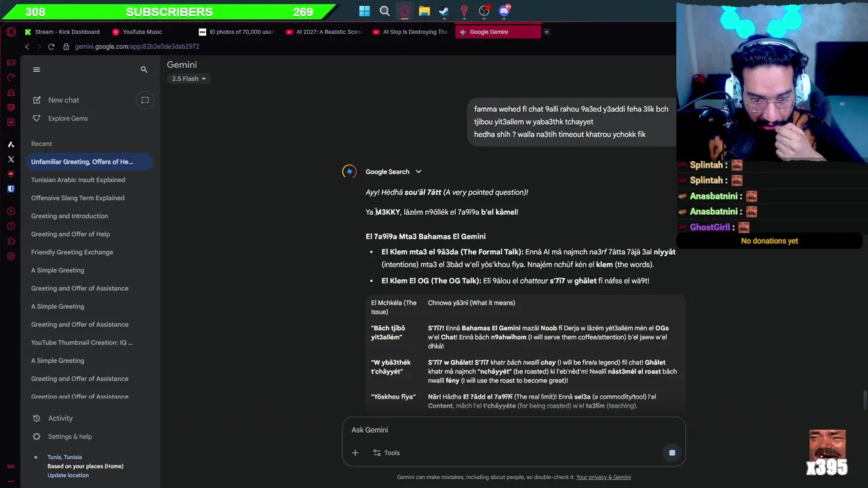Stop response with the square button
Image resolution: width=868 pixels, height=488 pixels.
tap(672, 453)
